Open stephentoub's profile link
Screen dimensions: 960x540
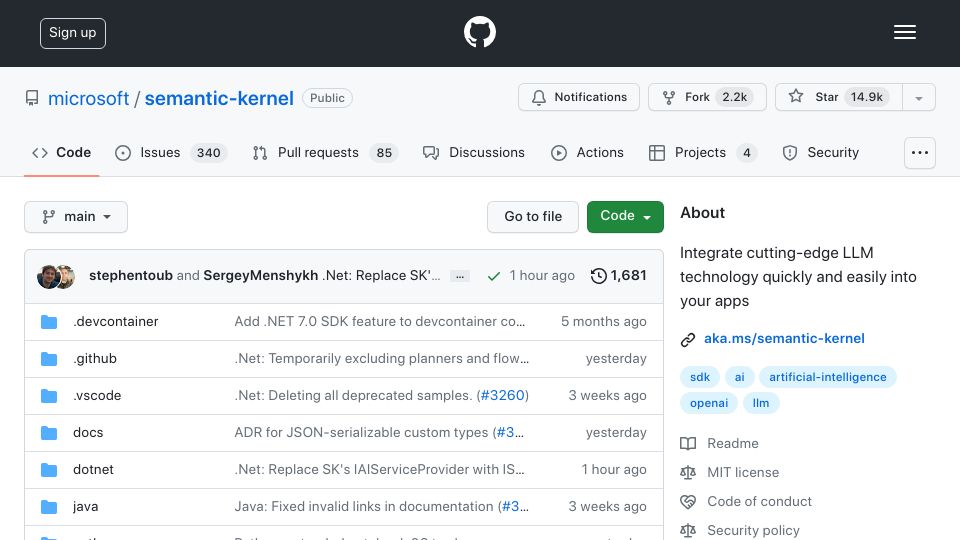click(x=130, y=276)
